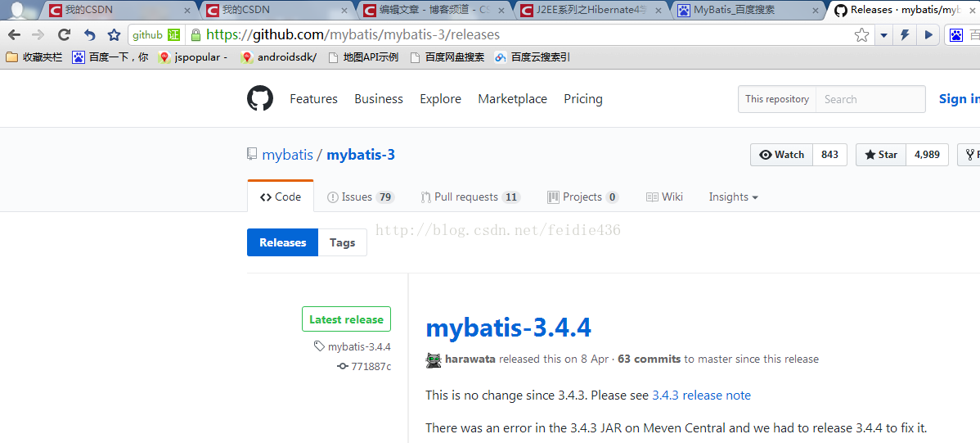Open the Pricing menu item
This screenshot has width=980, height=443.
point(583,99)
